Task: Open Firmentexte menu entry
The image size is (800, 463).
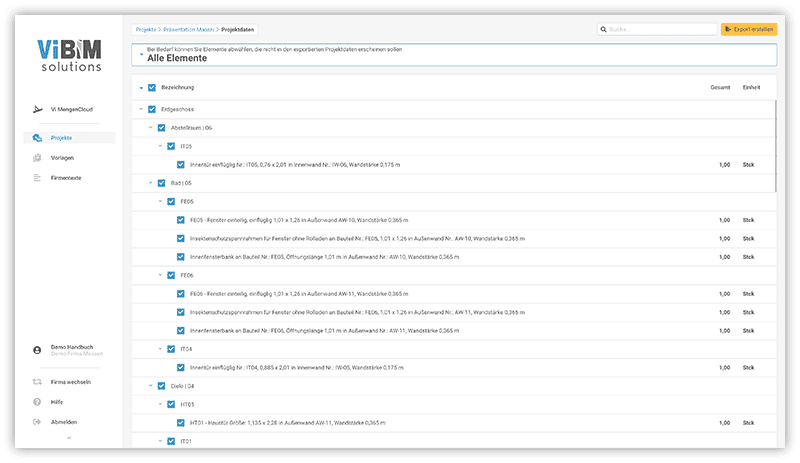Action: coord(66,178)
